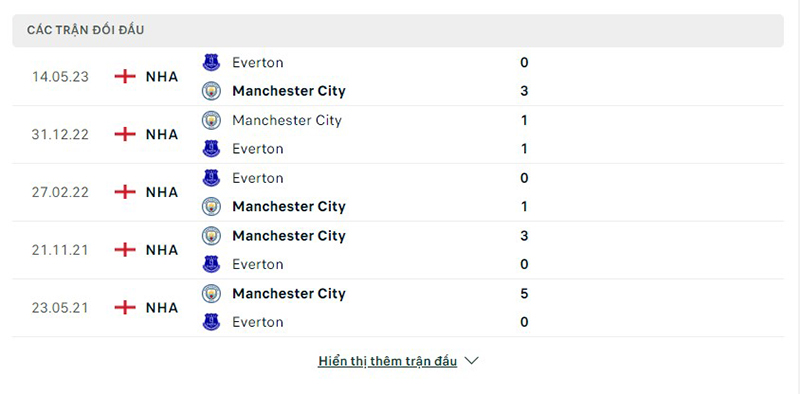Click Everton crest in 27.02.22 match
Screen dimensions: 800x394
[211, 178]
